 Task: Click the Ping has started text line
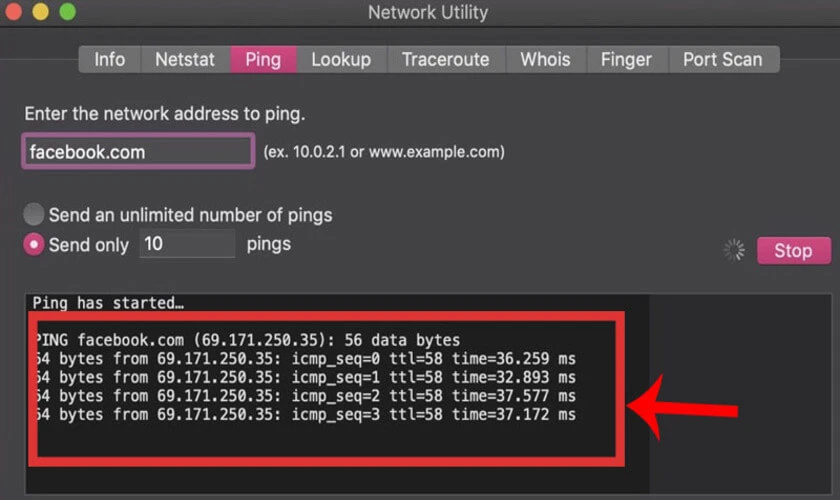(x=108, y=303)
